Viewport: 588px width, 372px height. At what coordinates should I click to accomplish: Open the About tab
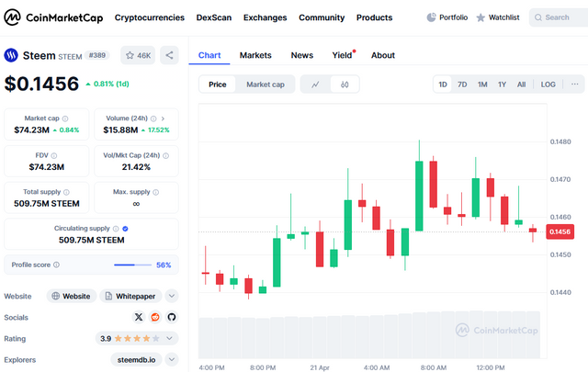point(383,55)
